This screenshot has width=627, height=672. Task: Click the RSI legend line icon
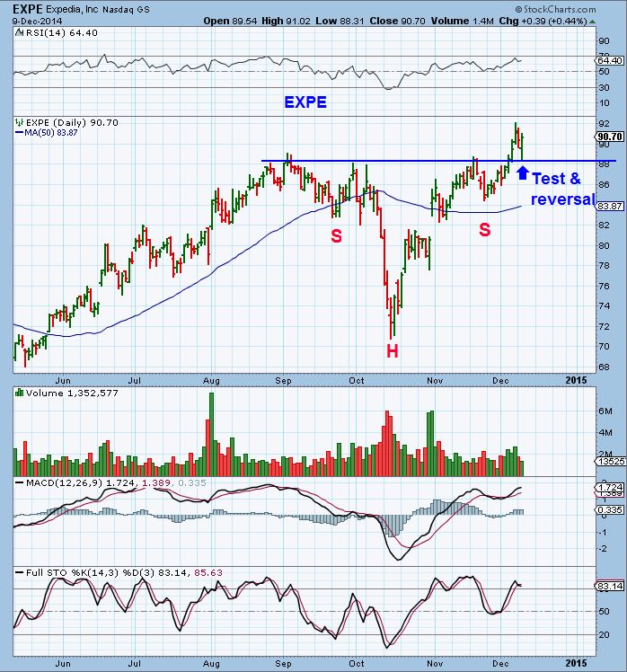coord(19,32)
